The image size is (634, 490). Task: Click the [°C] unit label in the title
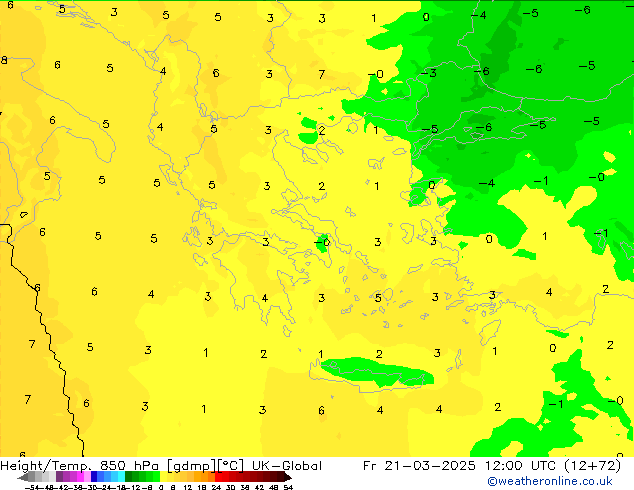(230, 466)
